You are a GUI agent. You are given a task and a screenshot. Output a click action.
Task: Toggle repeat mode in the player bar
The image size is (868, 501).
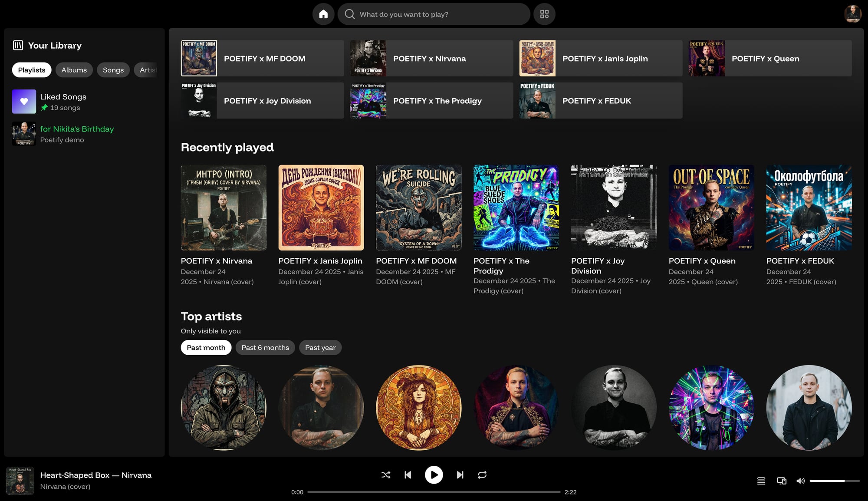coord(482,475)
